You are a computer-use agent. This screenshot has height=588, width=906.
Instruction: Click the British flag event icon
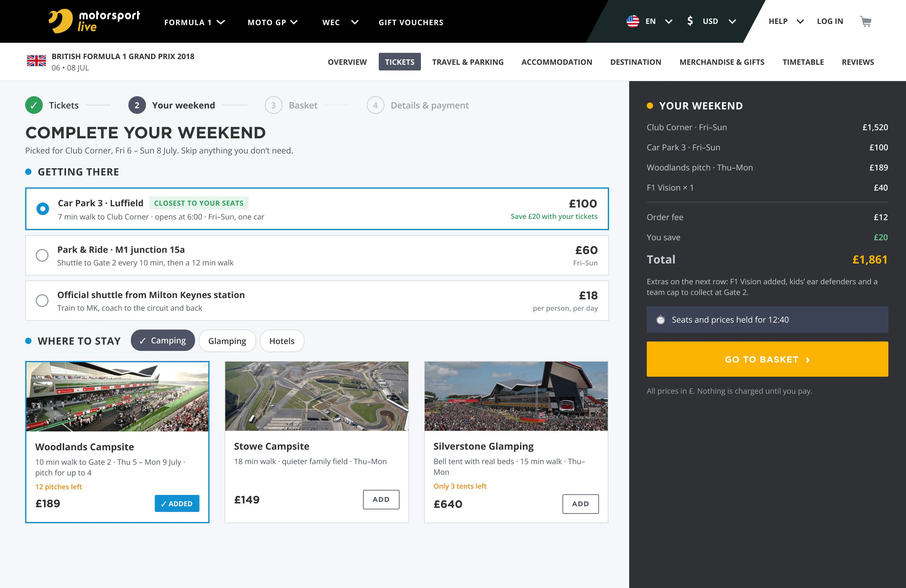36,61
